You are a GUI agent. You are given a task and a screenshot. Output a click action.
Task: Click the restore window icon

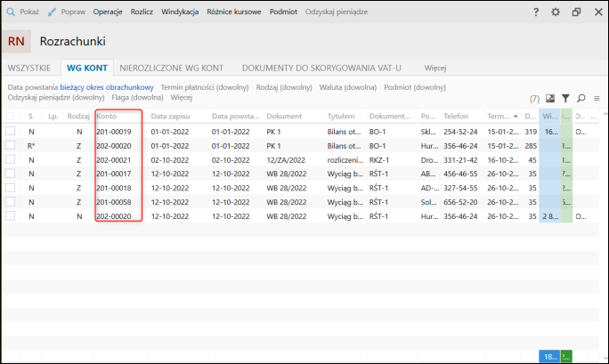click(x=576, y=12)
